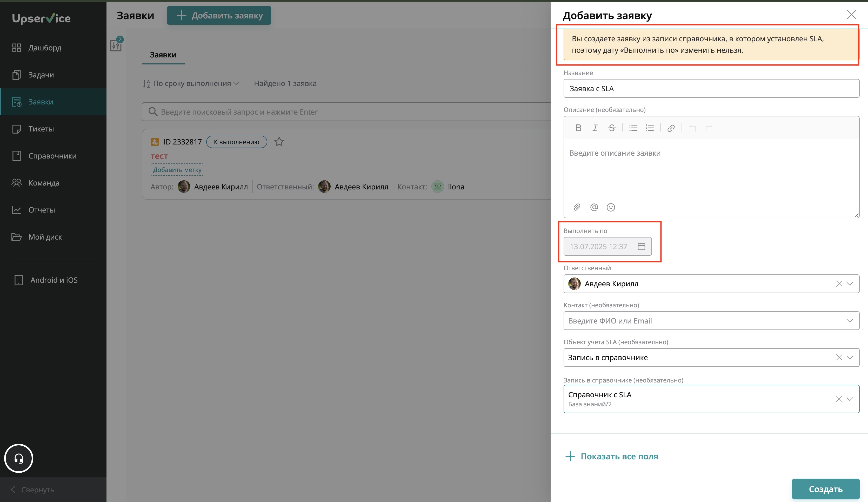
Task: Apply italic formatting in description editor
Action: tap(595, 128)
